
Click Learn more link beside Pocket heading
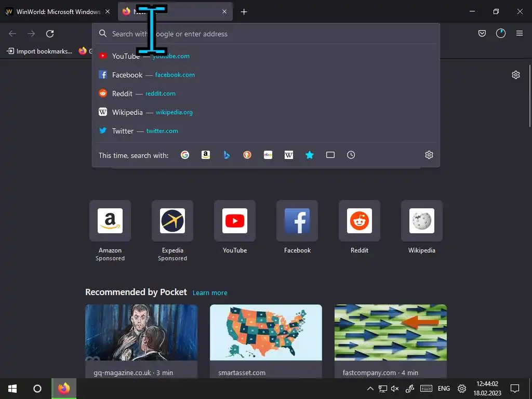(x=210, y=293)
